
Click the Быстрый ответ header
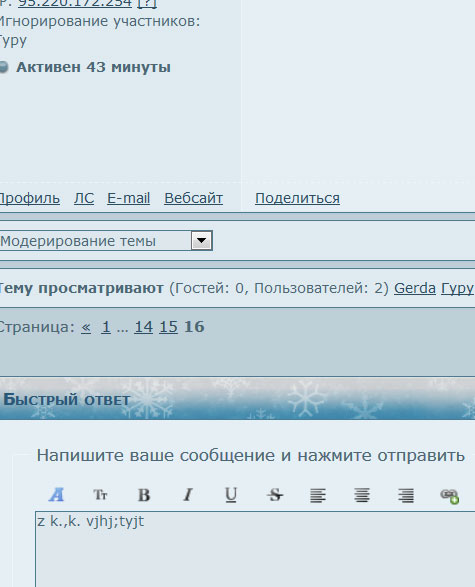67,399
